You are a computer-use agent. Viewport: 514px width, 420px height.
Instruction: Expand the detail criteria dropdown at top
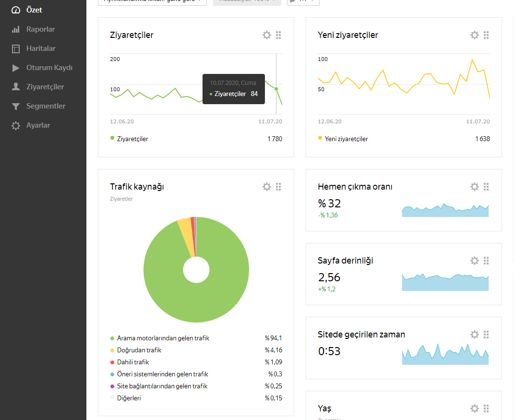(x=153, y=1)
